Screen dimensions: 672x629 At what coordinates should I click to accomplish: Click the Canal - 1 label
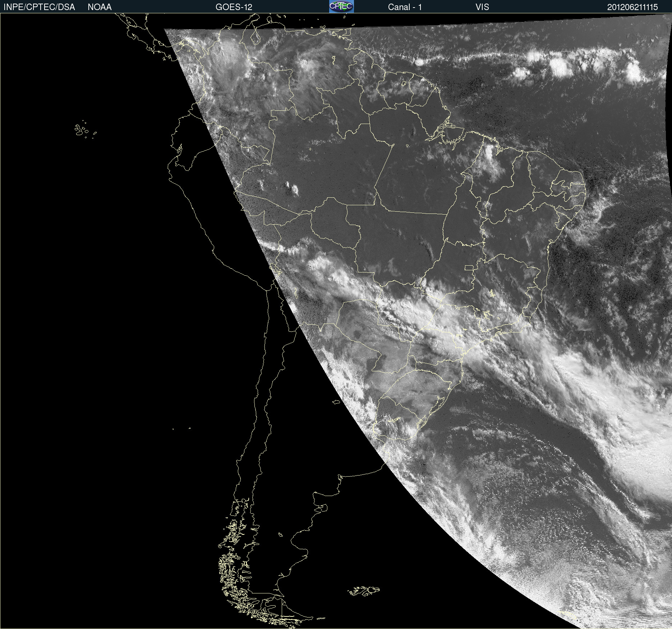pyautogui.click(x=405, y=7)
